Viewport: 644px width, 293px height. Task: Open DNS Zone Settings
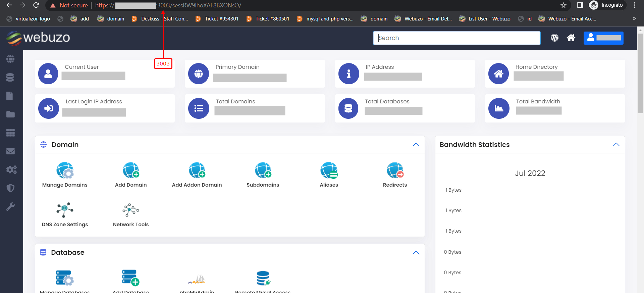click(65, 210)
